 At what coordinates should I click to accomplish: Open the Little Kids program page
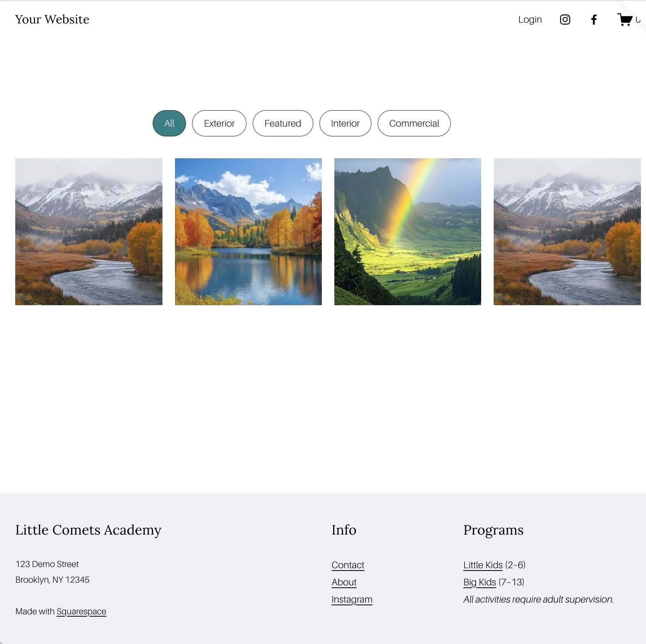(x=483, y=565)
